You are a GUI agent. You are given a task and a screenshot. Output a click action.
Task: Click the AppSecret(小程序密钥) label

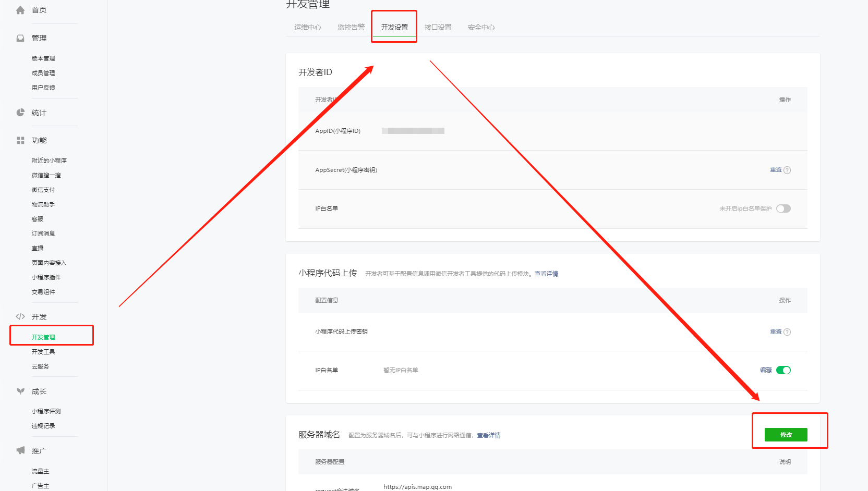[346, 170]
